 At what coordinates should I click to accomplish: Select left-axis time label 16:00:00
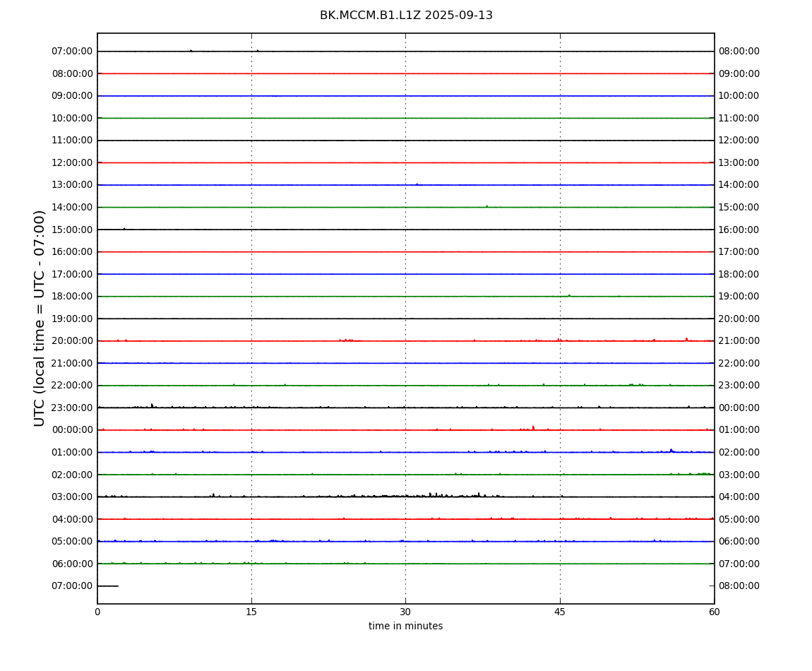pos(73,252)
